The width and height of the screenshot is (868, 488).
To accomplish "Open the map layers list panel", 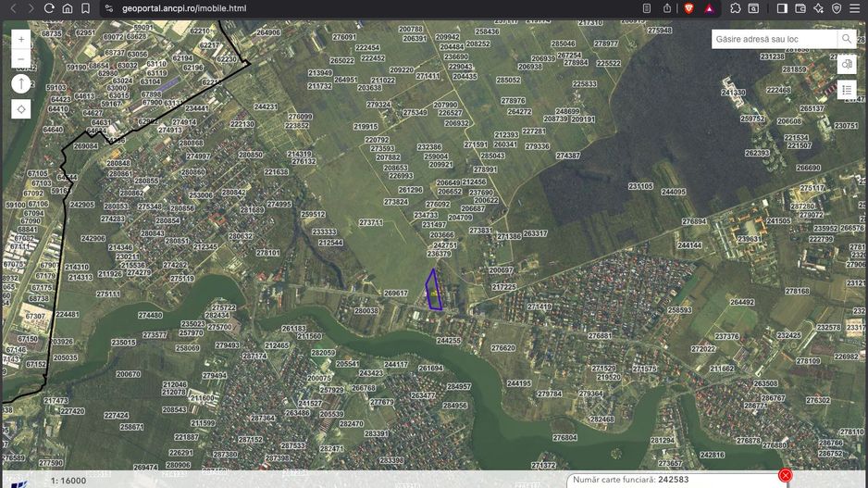I will 847,90.
